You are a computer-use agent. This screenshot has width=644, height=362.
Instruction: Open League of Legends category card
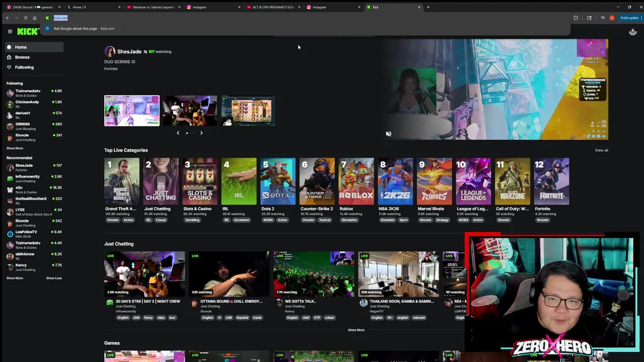coord(473,182)
